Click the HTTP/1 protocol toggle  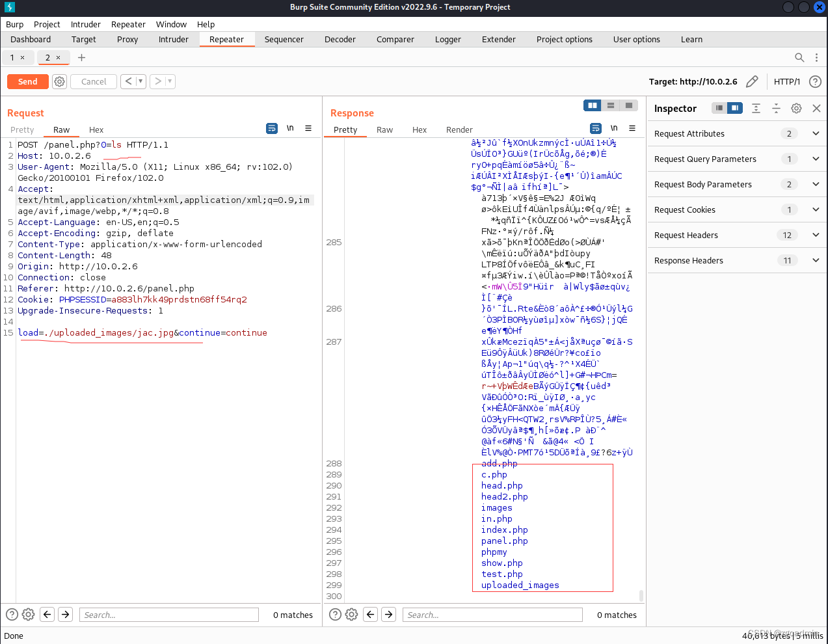click(787, 81)
